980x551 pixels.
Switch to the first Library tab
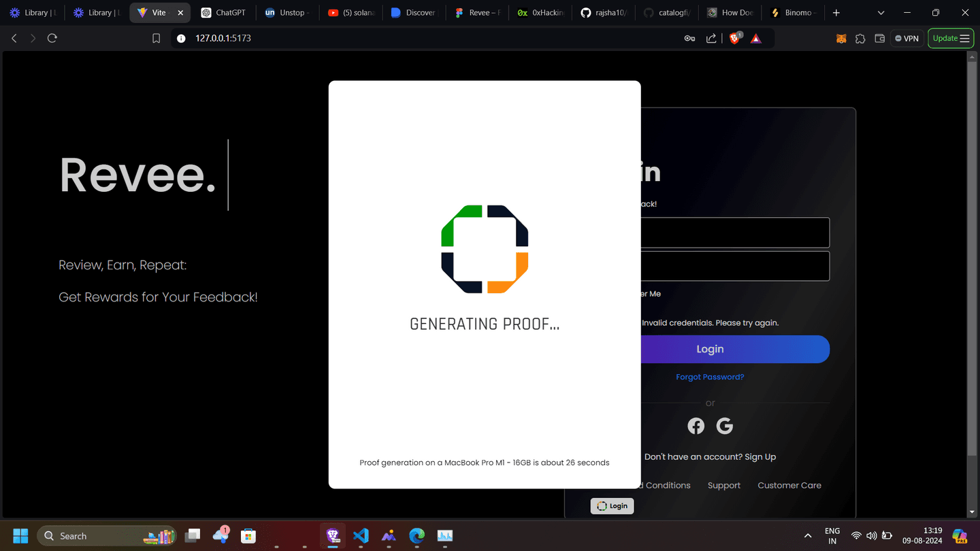click(33, 13)
